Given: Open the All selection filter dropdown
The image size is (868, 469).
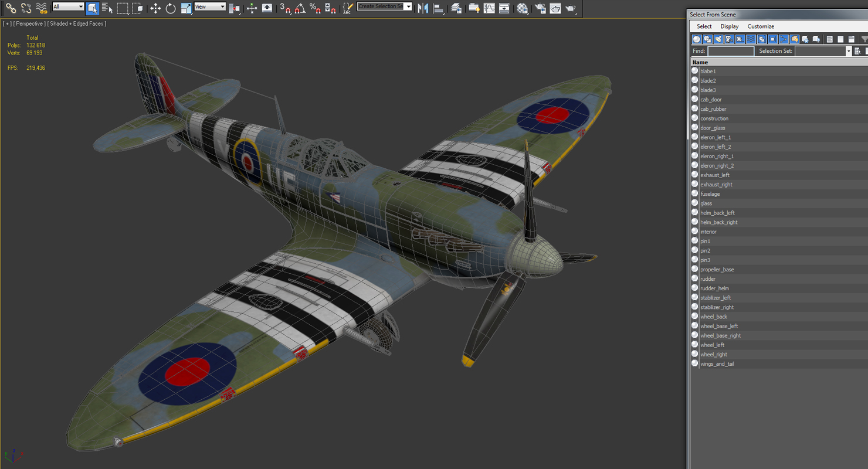Looking at the screenshot, I should pyautogui.click(x=68, y=6).
